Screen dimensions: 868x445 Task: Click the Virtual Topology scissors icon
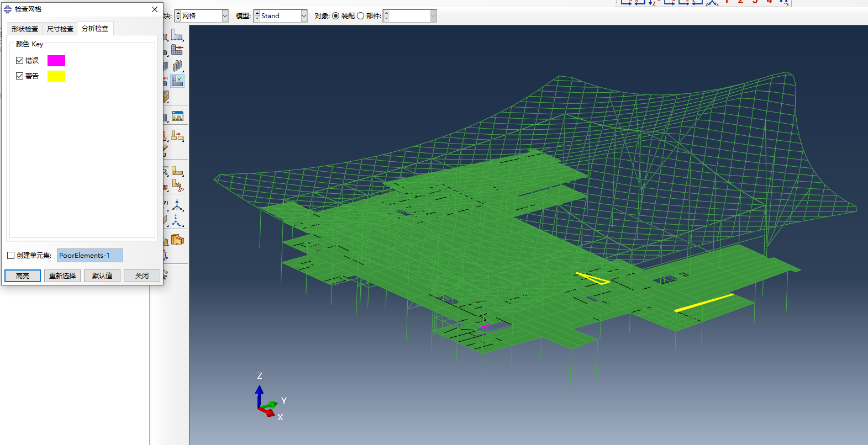coord(177,186)
